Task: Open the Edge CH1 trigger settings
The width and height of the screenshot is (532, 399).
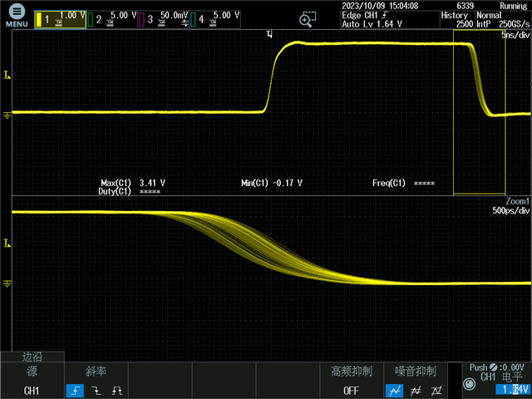Action: point(390,20)
